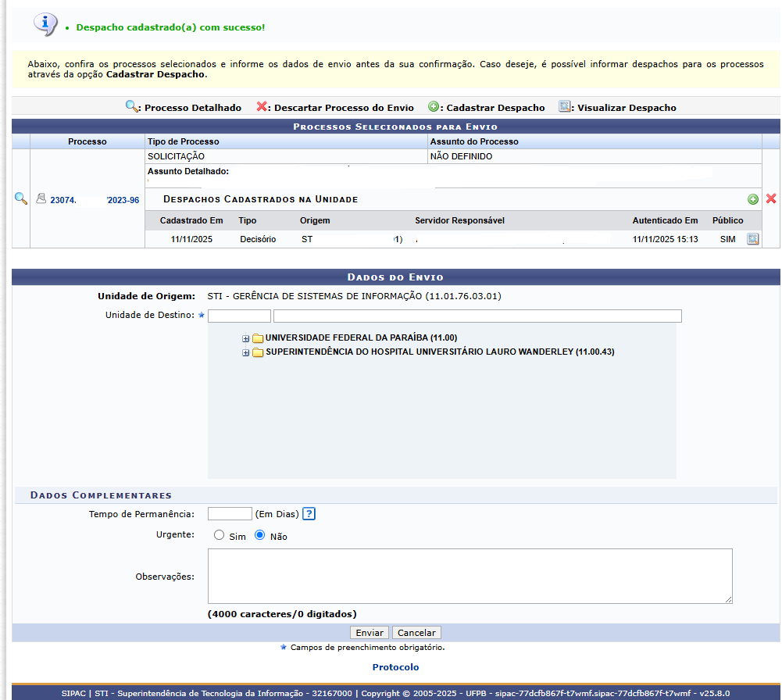Expand Universidade Federal da Paraíba tree node
Viewport: 782px width, 700px height.
click(245, 338)
